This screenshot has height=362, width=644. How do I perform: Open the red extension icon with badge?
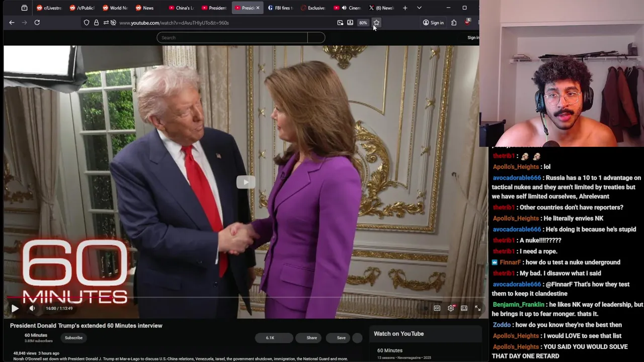pyautogui.click(x=467, y=23)
